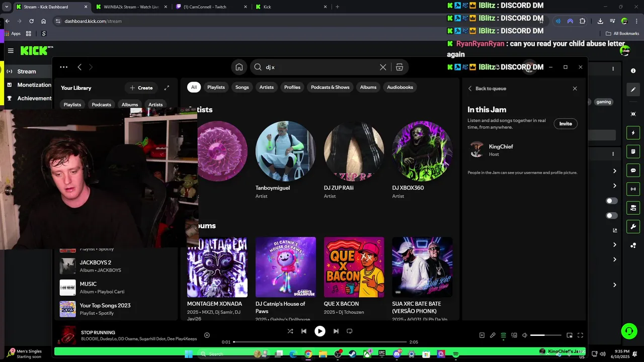Toggle repeat mode in the player
644x362 pixels.
[350, 331]
